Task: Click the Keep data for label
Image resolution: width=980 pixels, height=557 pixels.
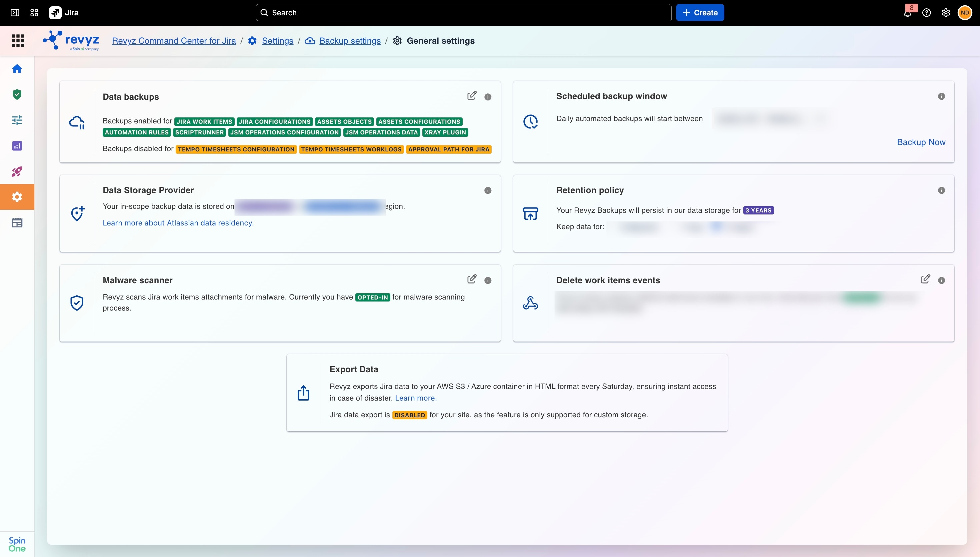Action: coord(580,227)
